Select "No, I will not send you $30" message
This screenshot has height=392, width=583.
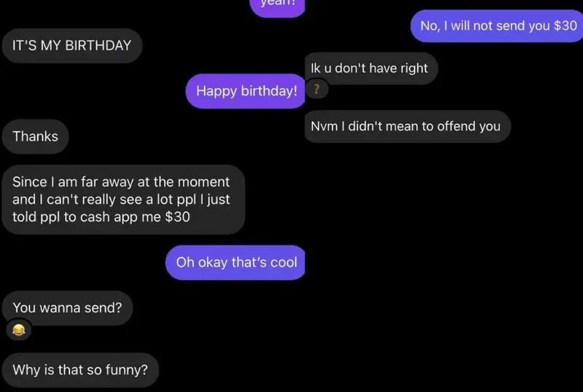point(498,26)
